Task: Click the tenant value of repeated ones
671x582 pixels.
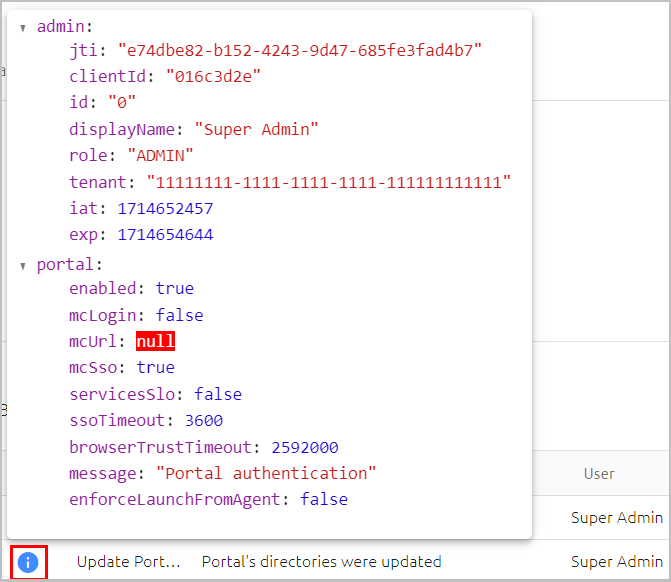Action: [329, 182]
